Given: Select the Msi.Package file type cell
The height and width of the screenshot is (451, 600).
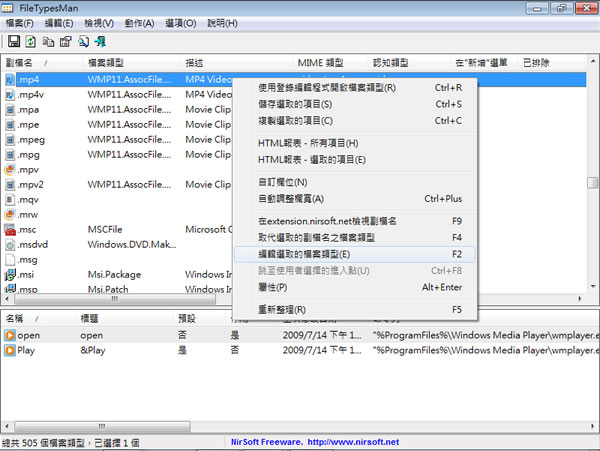Looking at the screenshot, I should (x=114, y=275).
